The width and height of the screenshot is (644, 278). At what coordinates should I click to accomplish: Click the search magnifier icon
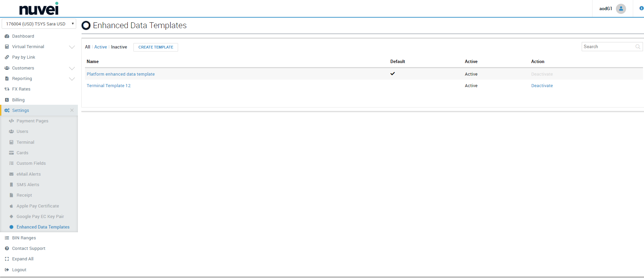638,47
